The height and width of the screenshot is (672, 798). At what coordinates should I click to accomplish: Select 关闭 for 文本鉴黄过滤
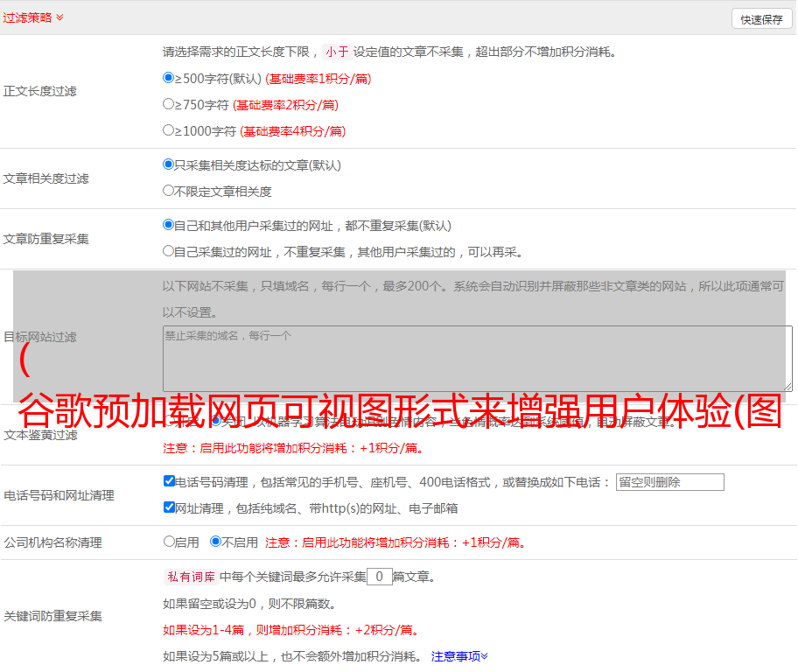[x=216, y=421]
